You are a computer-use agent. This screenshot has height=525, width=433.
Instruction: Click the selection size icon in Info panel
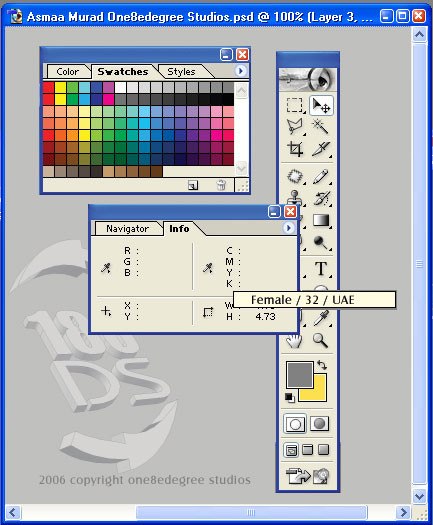[x=208, y=312]
